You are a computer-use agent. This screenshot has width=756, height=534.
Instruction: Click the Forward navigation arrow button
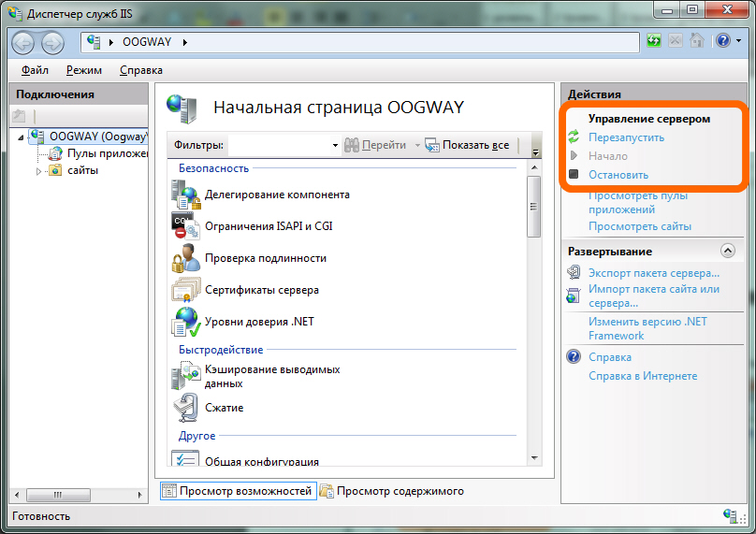point(52,43)
